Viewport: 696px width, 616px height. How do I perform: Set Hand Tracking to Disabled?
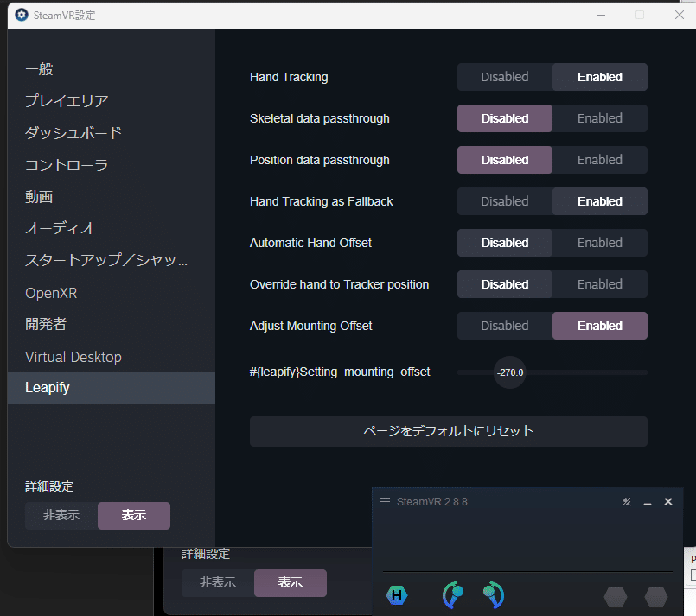(x=505, y=77)
